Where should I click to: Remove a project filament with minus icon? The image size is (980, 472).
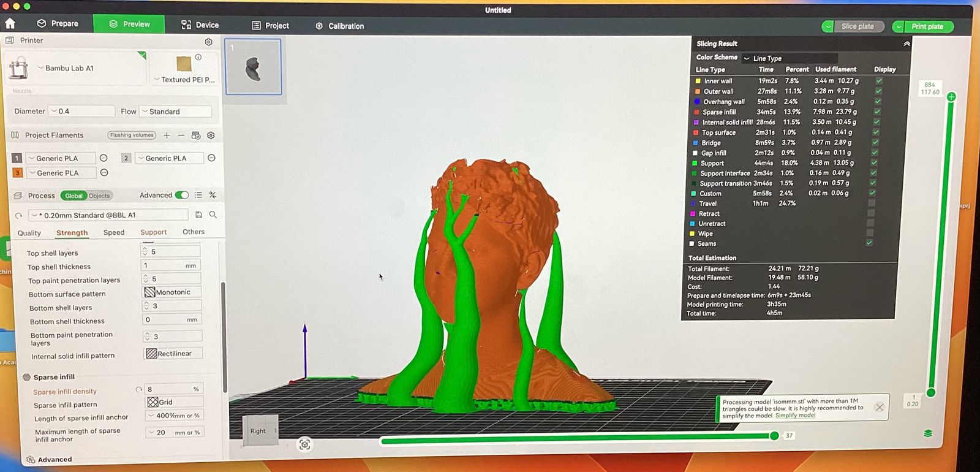(181, 135)
